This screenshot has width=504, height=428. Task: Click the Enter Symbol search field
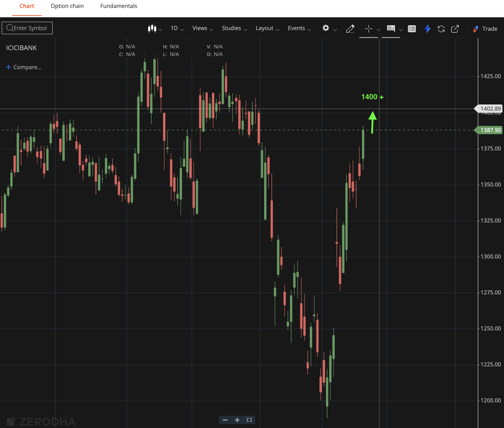pyautogui.click(x=27, y=28)
